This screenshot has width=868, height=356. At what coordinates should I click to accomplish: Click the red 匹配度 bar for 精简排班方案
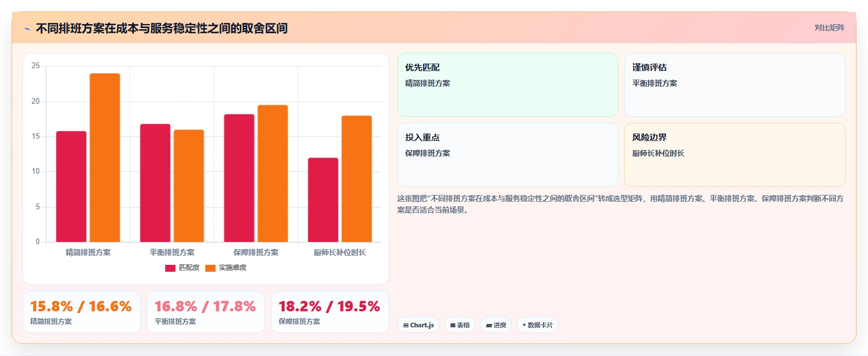point(71,187)
